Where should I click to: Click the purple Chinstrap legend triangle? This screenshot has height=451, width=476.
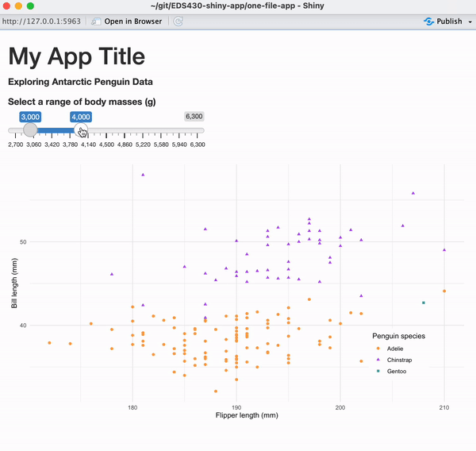click(x=378, y=360)
